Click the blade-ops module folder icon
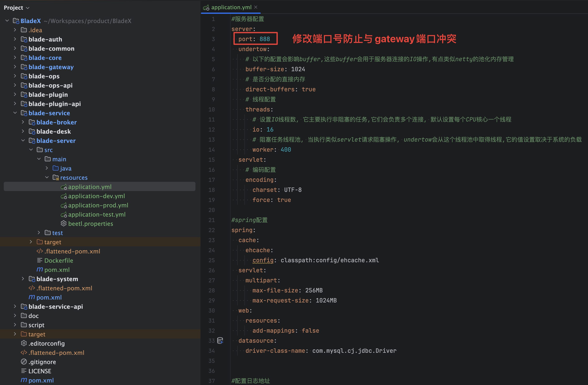 tap(24, 76)
